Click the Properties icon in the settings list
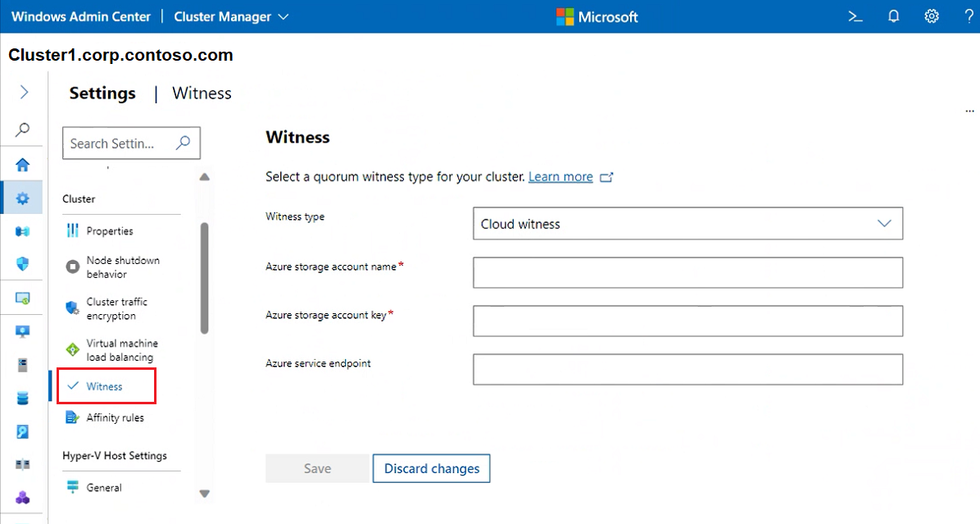 (x=72, y=230)
